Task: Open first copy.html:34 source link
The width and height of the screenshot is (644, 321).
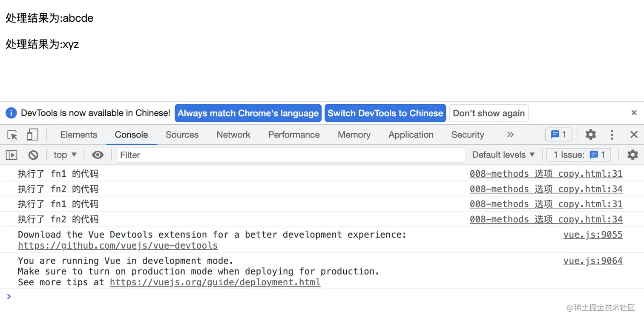Action: click(x=546, y=189)
